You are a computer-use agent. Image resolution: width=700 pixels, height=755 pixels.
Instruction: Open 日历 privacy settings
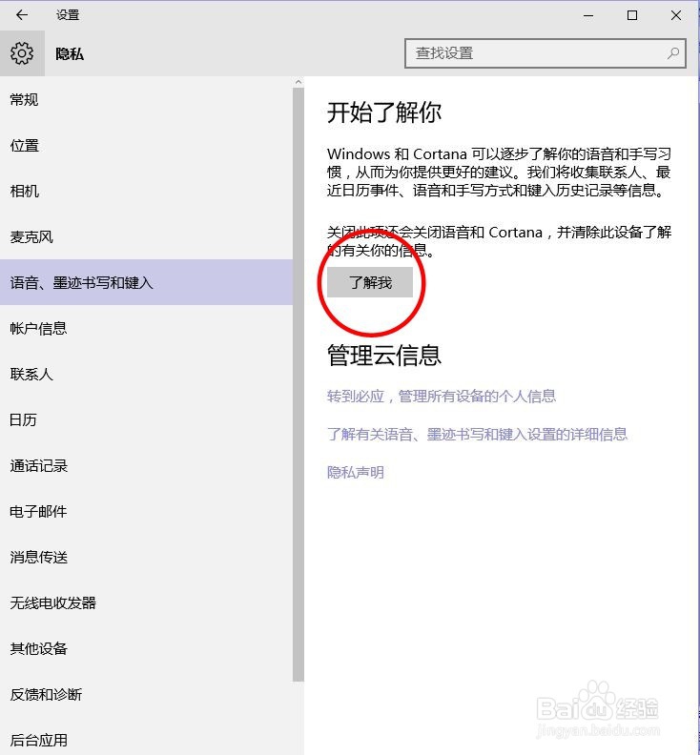pos(146,419)
